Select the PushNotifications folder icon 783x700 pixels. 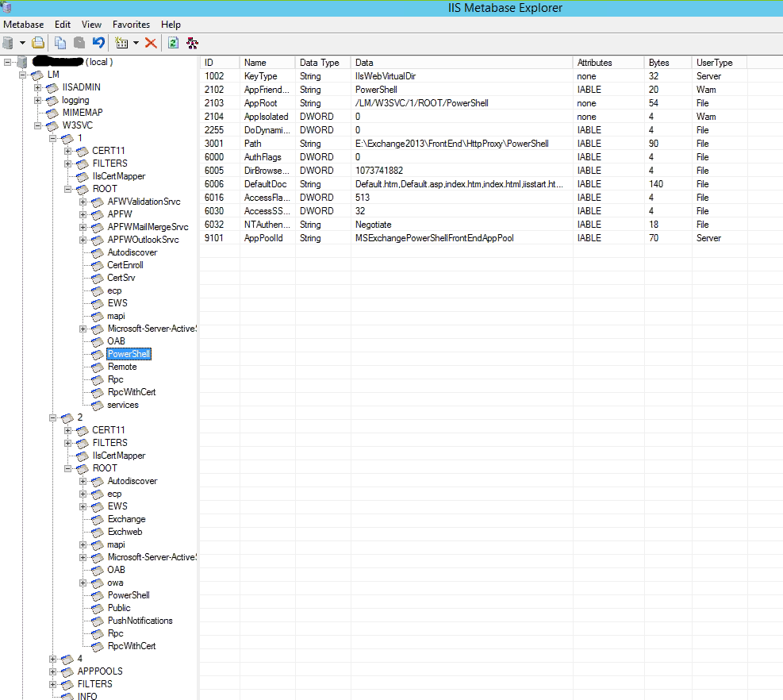pyautogui.click(x=98, y=621)
